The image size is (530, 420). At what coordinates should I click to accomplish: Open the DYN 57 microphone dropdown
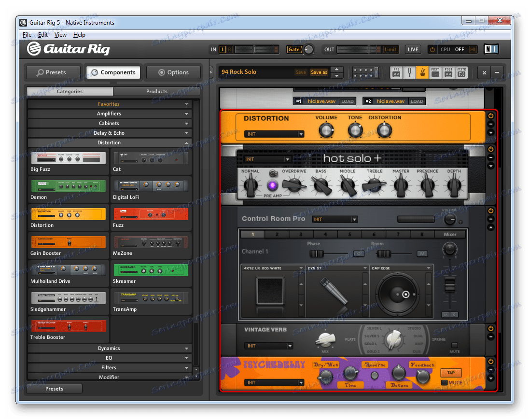[336, 268]
